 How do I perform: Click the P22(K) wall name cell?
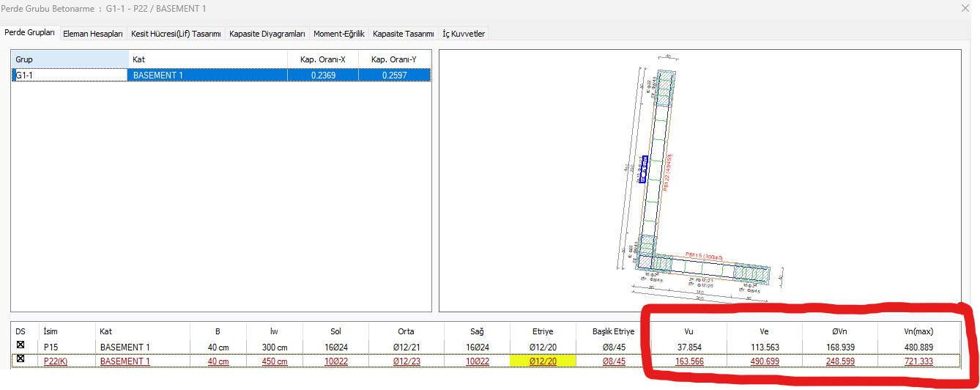pos(56,361)
